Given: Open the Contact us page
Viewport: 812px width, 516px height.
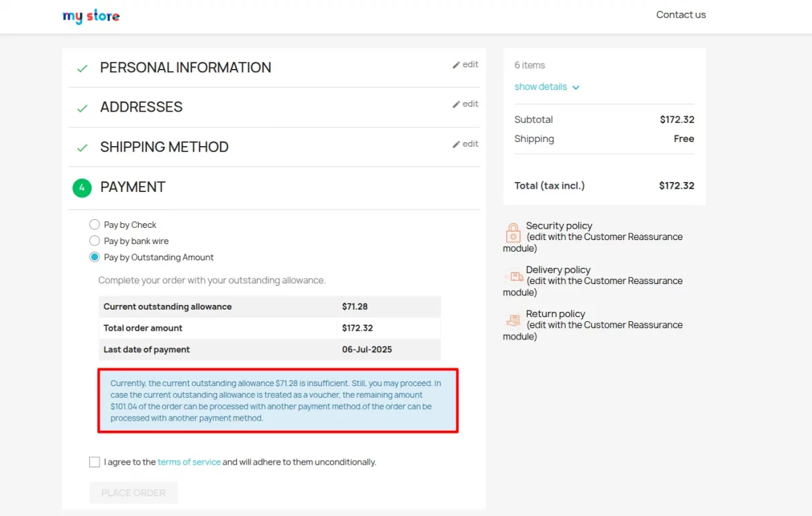Looking at the screenshot, I should [x=681, y=15].
